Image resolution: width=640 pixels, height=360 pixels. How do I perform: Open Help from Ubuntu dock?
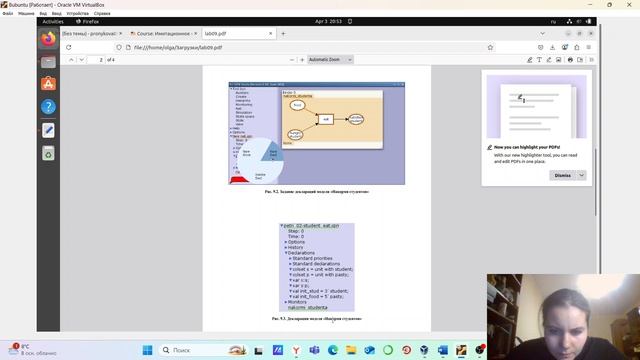48,107
